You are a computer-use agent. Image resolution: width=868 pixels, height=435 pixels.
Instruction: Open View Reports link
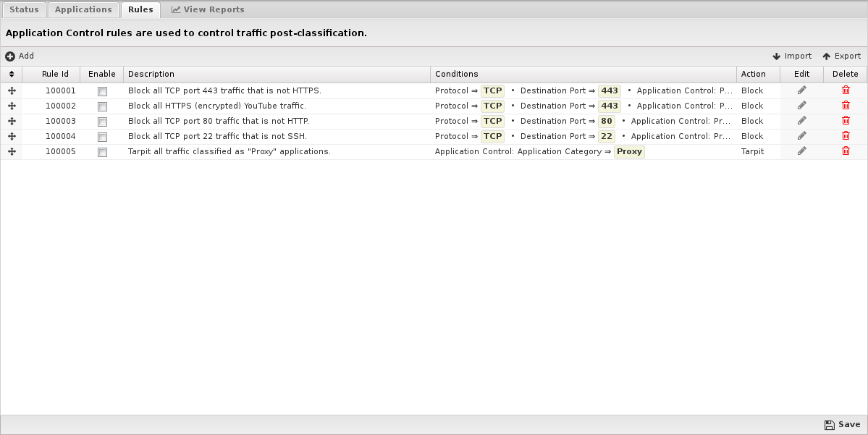click(x=208, y=9)
